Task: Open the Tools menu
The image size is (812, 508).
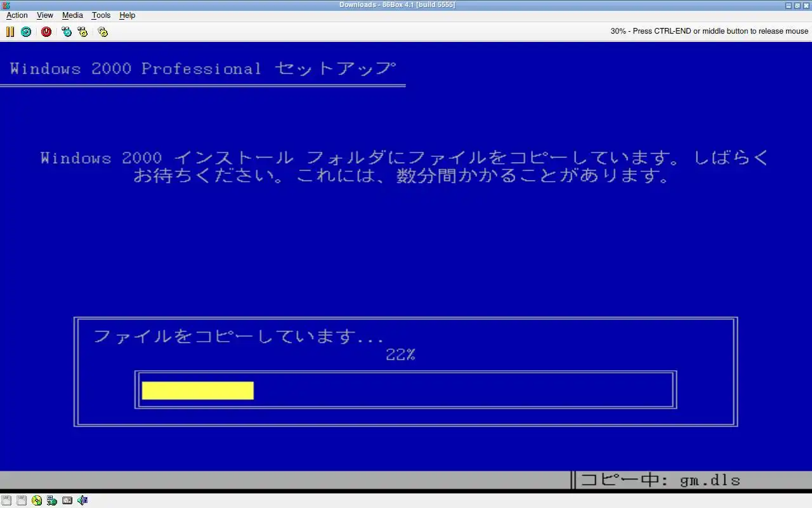Action: click(x=101, y=15)
